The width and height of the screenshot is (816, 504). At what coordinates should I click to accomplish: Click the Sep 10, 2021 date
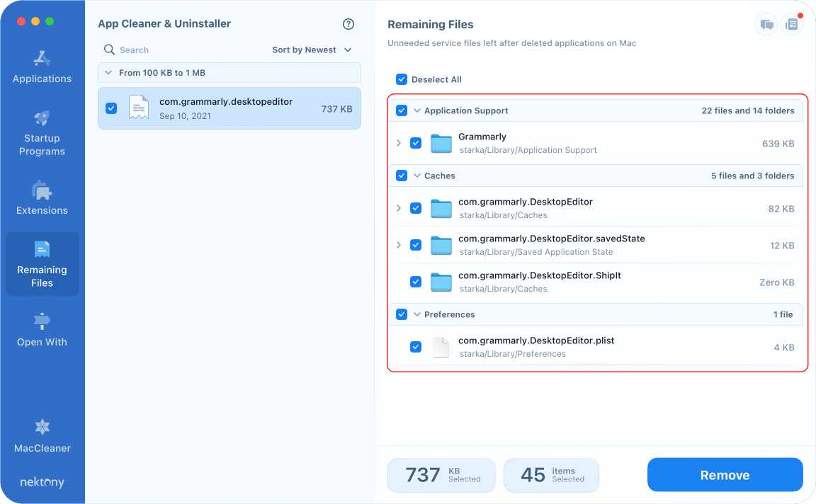(185, 115)
